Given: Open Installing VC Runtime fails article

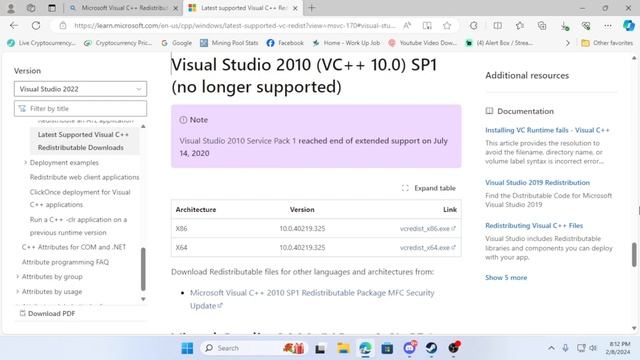Looking at the screenshot, I should pos(547,130).
